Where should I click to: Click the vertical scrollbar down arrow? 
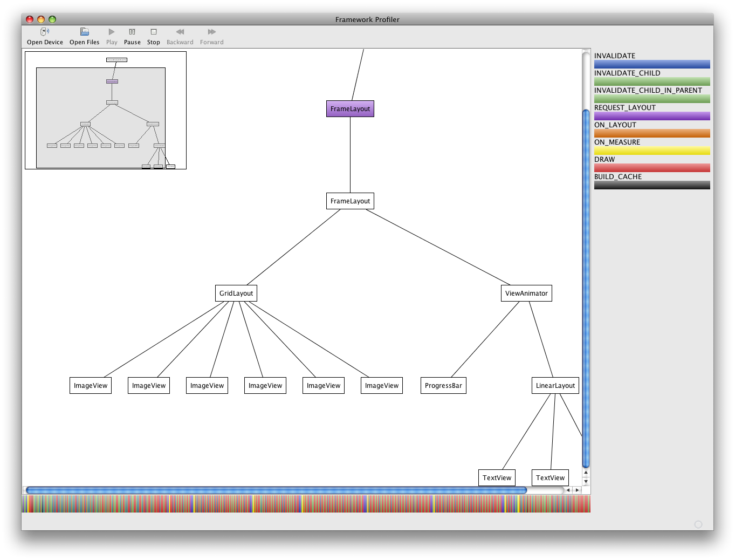click(586, 481)
